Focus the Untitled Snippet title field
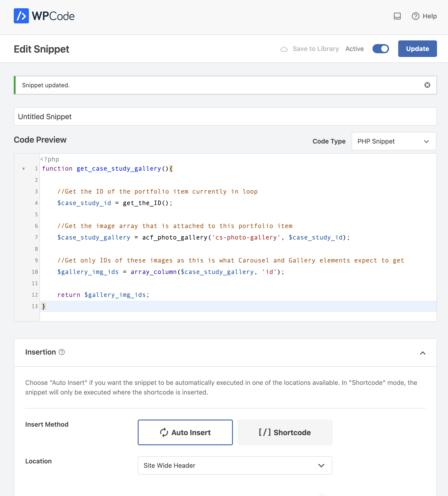This screenshot has width=448, height=496. (225, 116)
